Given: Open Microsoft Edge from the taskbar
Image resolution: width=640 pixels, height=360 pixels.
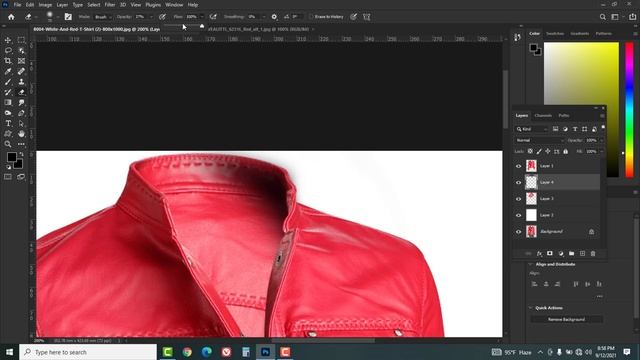Looking at the screenshot, I should pos(207,352).
